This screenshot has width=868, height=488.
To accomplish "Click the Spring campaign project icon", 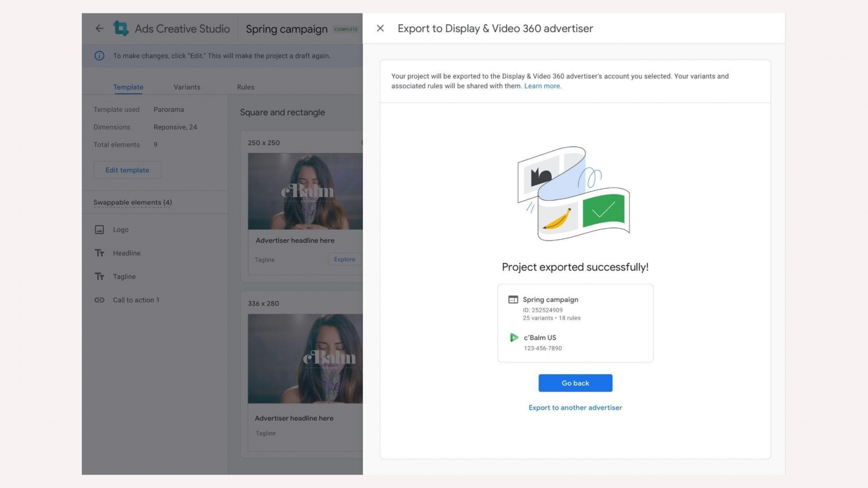I will pyautogui.click(x=513, y=300).
